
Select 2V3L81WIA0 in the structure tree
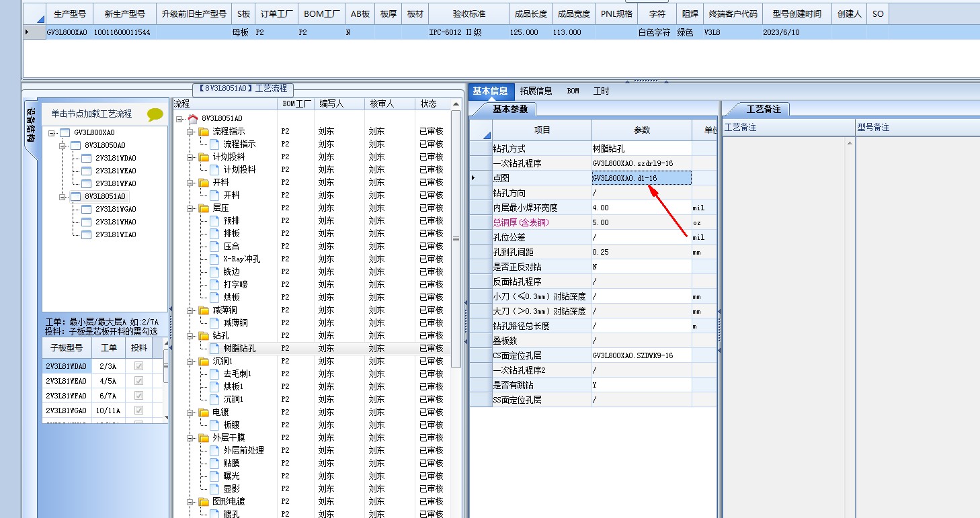[116, 235]
